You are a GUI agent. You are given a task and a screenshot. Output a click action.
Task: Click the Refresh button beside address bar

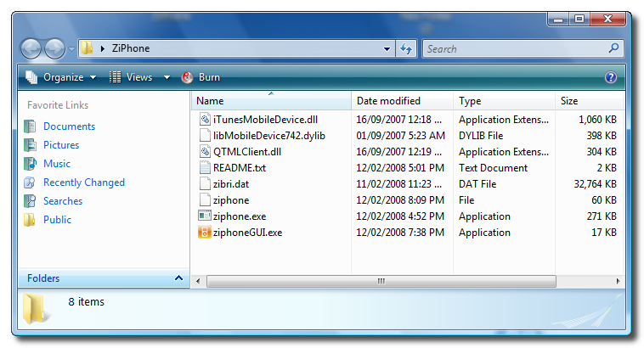coord(406,49)
